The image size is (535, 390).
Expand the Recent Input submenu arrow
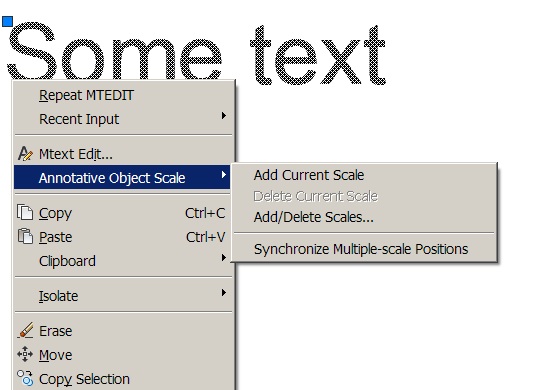click(x=223, y=116)
